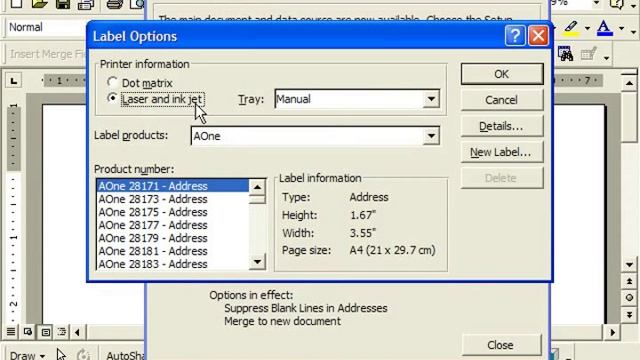Select AOne 28177 - Address in list

click(173, 225)
